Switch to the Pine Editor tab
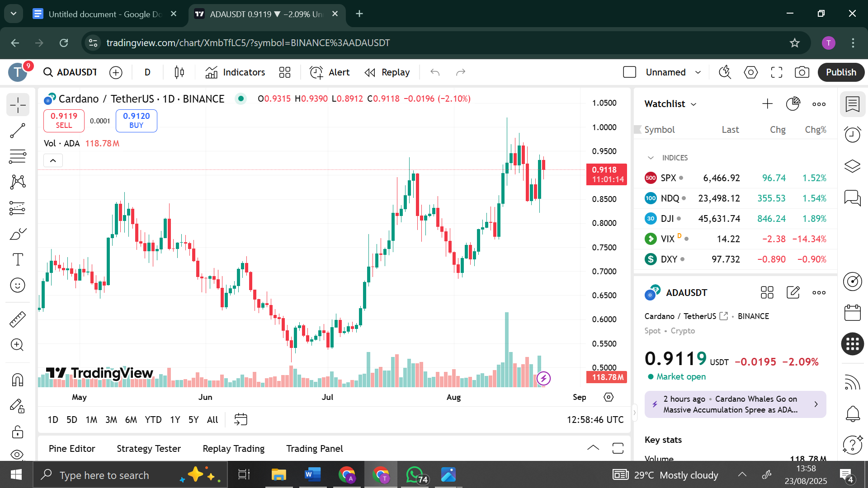This screenshot has height=488, width=868. (72, 449)
